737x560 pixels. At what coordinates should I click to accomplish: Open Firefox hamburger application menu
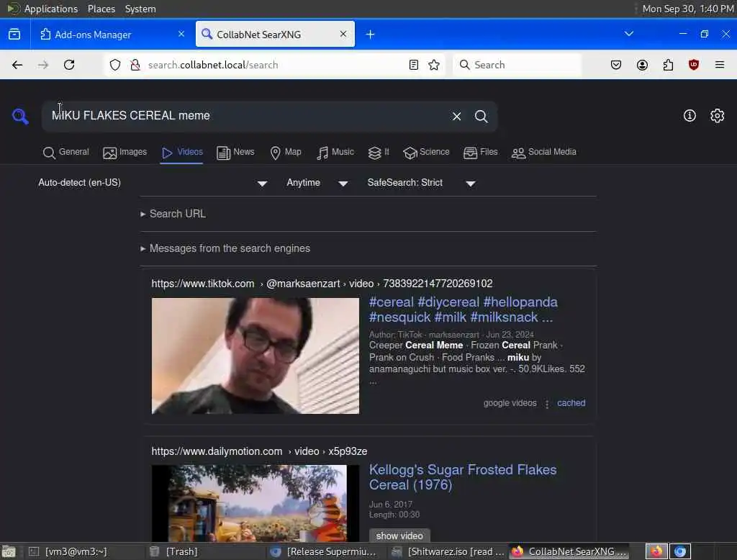click(720, 65)
